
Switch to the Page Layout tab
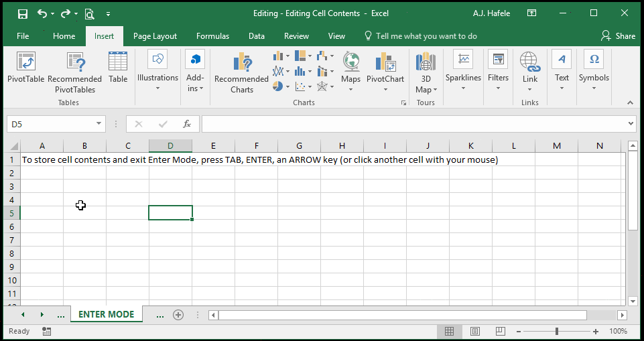click(155, 36)
